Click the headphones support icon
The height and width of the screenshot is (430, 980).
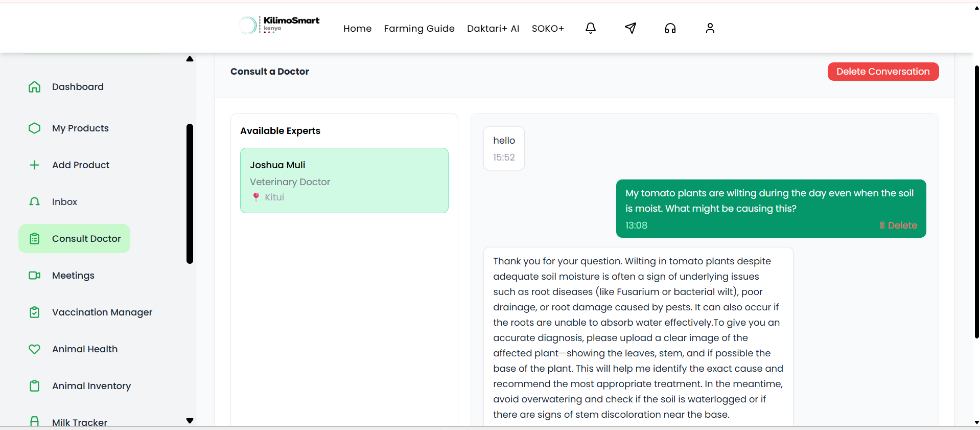click(x=670, y=28)
